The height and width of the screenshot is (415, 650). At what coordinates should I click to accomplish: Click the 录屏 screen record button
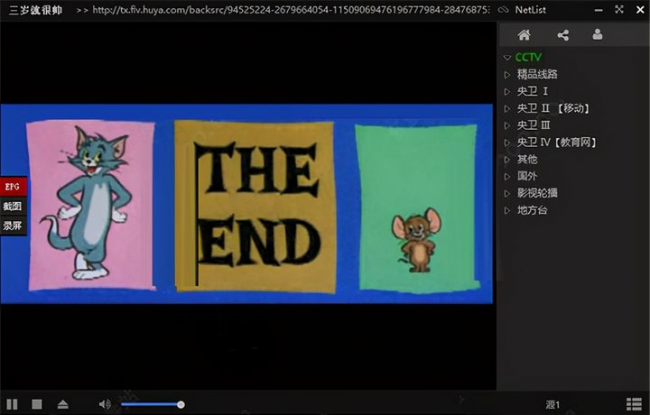pyautogui.click(x=13, y=226)
